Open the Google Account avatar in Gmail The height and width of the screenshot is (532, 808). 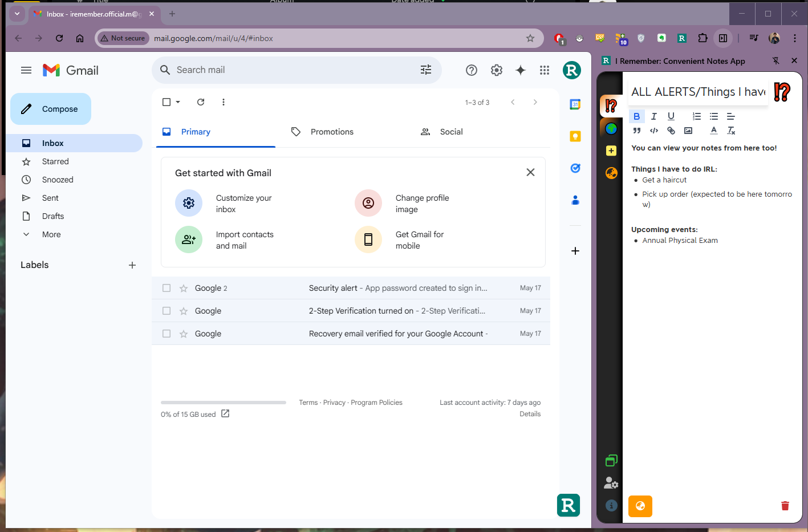coord(572,70)
